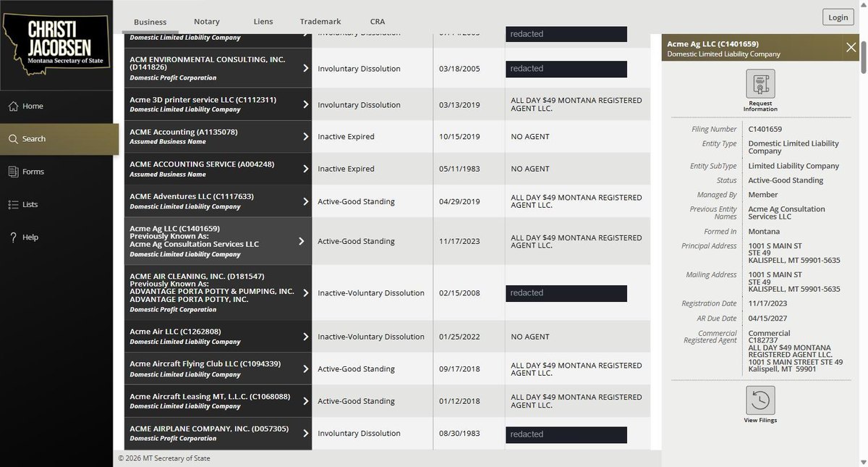The width and height of the screenshot is (868, 467).
Task: Expand Acme 3D printer service LLC chevron
Action: 305,104
